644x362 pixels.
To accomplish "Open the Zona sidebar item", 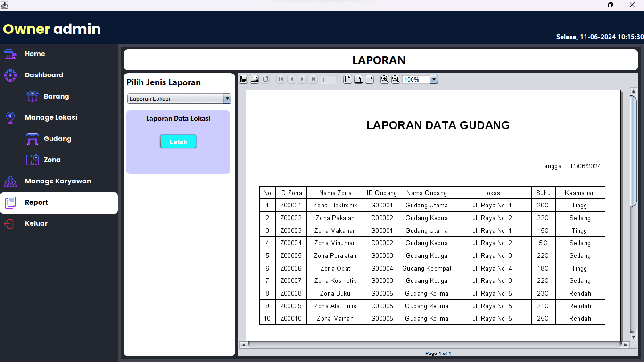I will [x=52, y=160].
